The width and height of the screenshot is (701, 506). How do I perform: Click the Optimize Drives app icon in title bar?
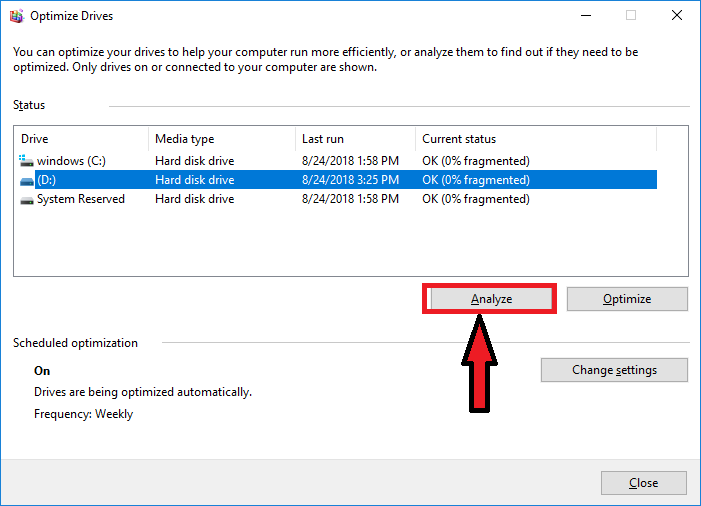[15, 16]
